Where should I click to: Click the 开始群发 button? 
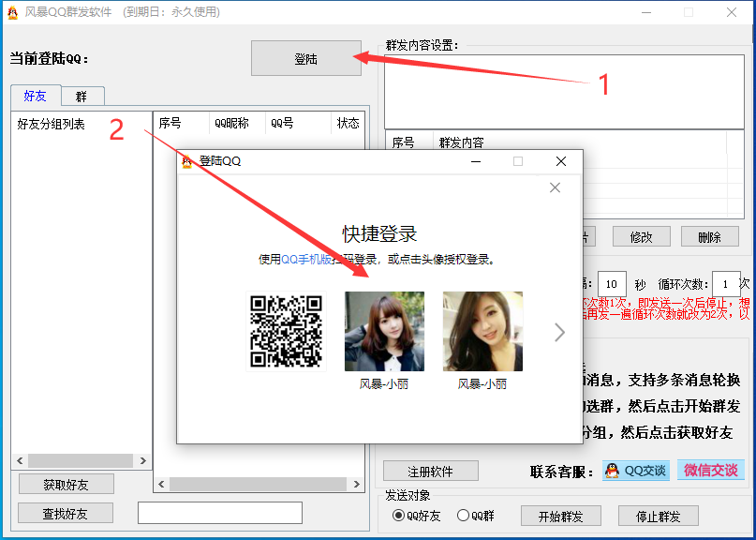click(x=561, y=517)
